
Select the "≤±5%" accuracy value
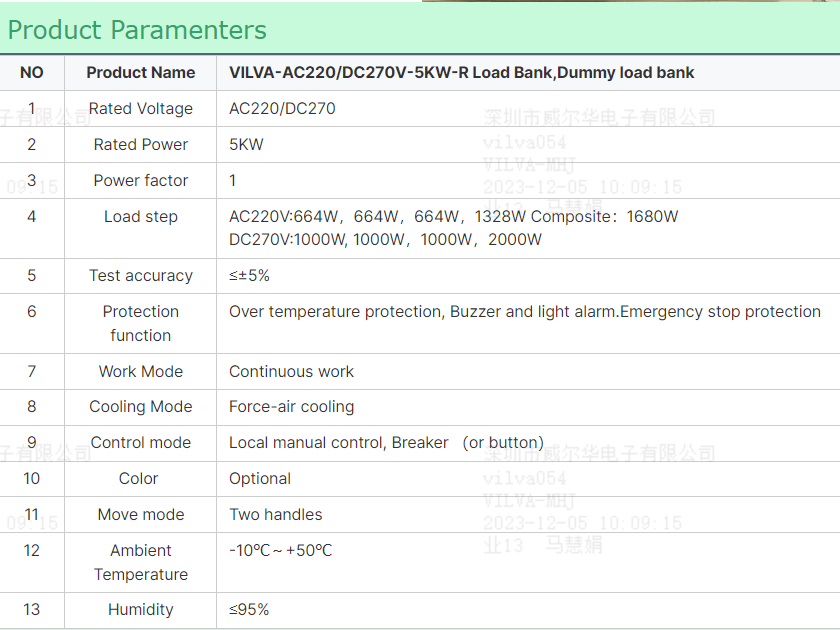click(249, 275)
